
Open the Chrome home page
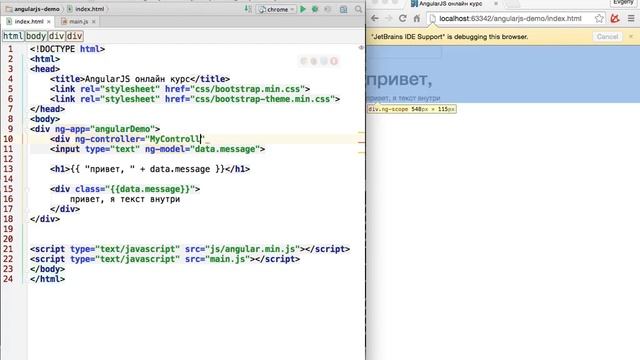coord(417,18)
